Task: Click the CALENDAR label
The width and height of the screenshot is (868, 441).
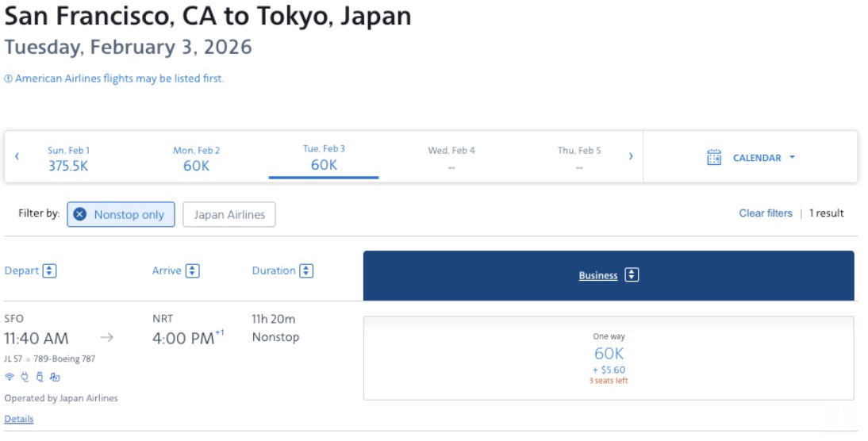Action: pyautogui.click(x=757, y=158)
